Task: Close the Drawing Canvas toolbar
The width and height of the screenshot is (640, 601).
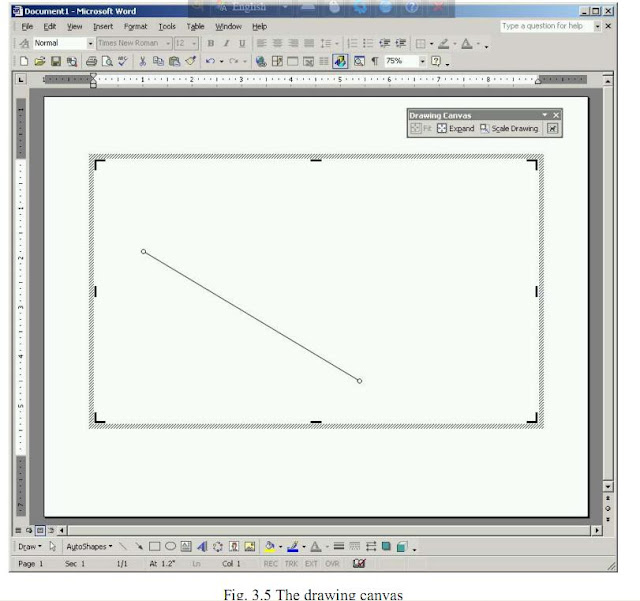Action: 556,115
